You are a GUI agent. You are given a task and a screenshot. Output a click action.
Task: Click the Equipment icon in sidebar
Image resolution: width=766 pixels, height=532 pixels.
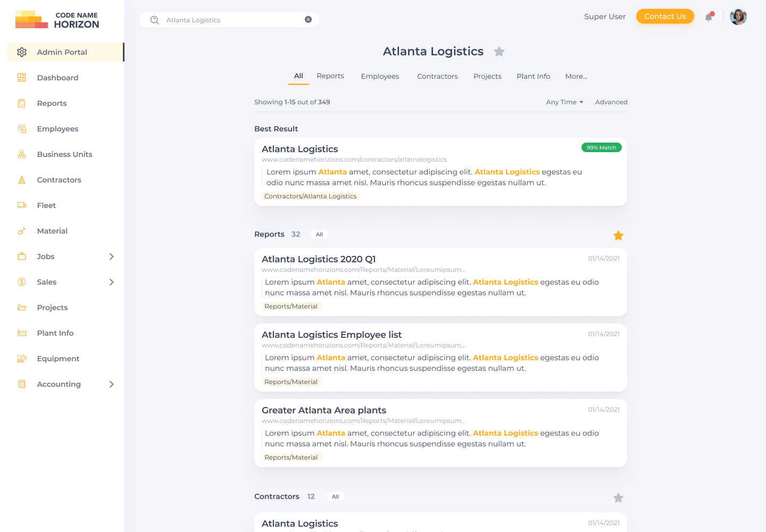point(22,359)
